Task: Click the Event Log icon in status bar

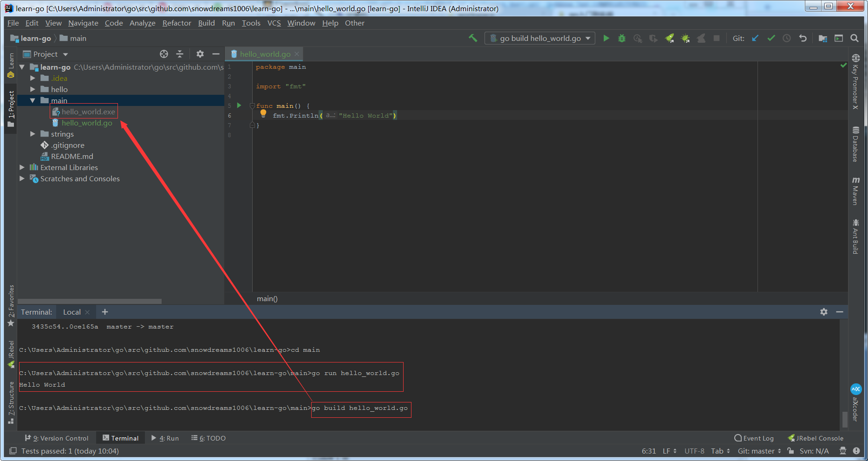Action: (738, 438)
